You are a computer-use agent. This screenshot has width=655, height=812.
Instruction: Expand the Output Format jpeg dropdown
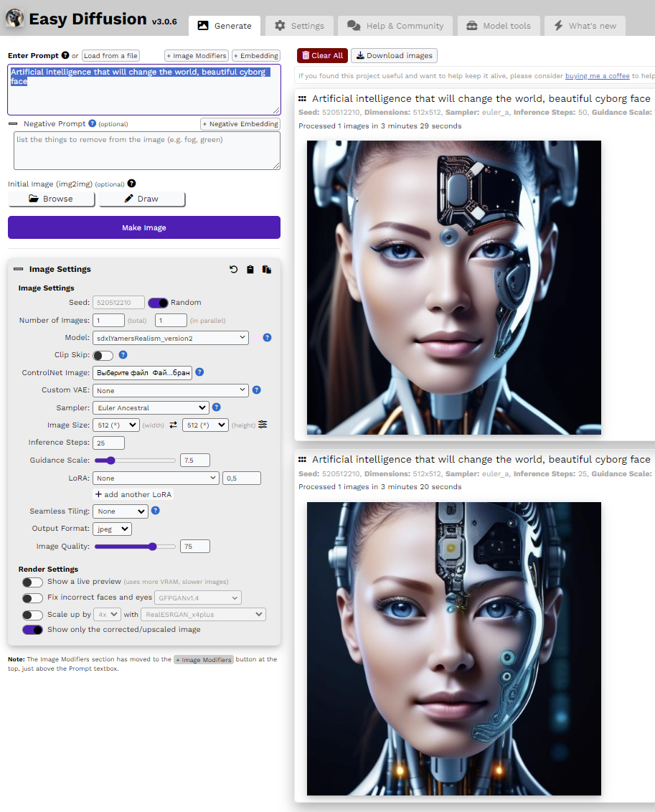pos(112,529)
